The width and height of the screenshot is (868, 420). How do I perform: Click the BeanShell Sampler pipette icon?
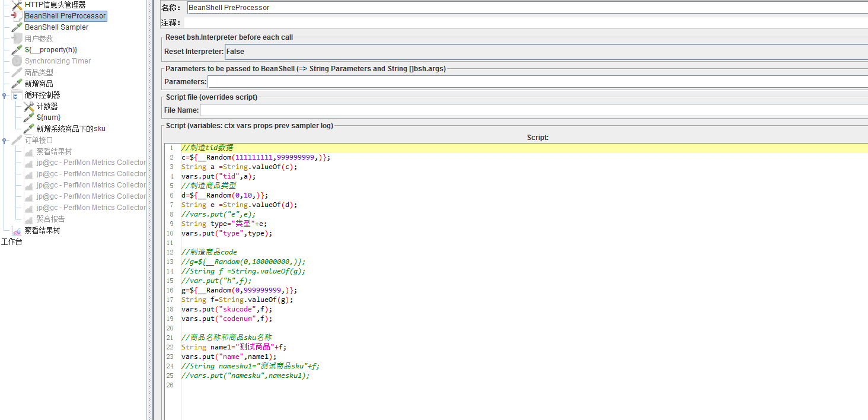17,27
